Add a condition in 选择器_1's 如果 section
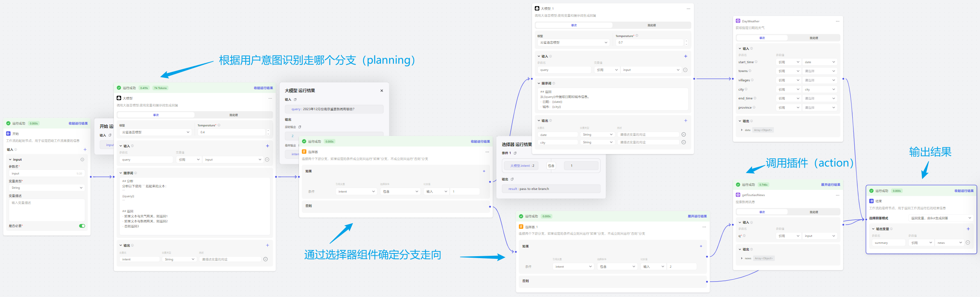Image resolution: width=980 pixels, height=297 pixels. point(701,246)
